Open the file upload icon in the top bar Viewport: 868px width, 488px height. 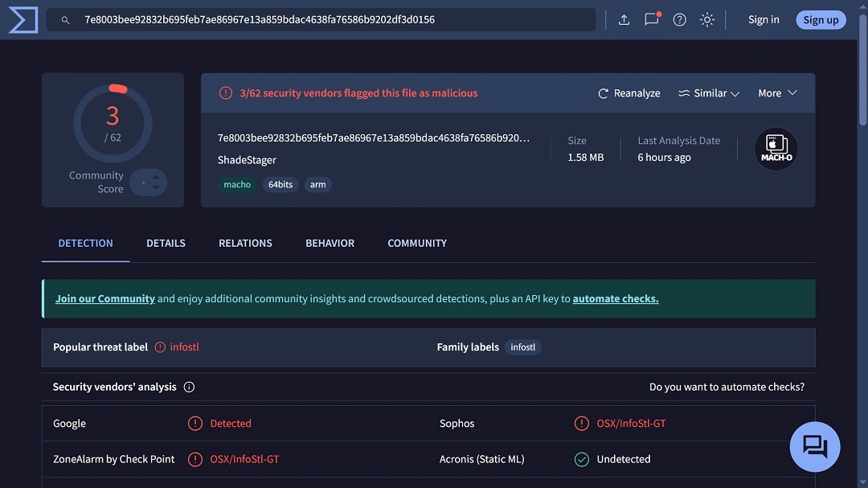click(624, 19)
